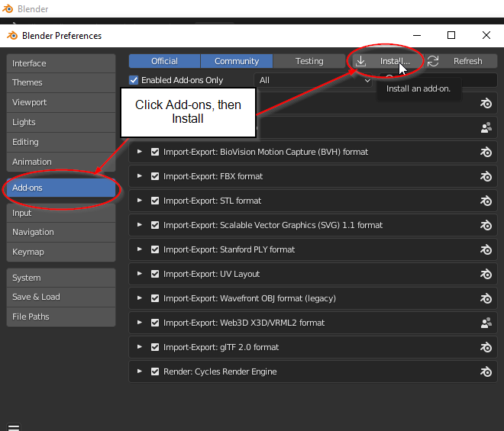Expand the Stanford PLY format add-on
This screenshot has width=504, height=431.
[x=140, y=249]
